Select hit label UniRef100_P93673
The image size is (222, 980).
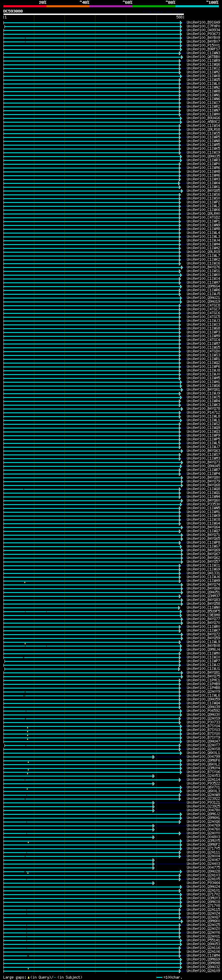coord(203,34)
